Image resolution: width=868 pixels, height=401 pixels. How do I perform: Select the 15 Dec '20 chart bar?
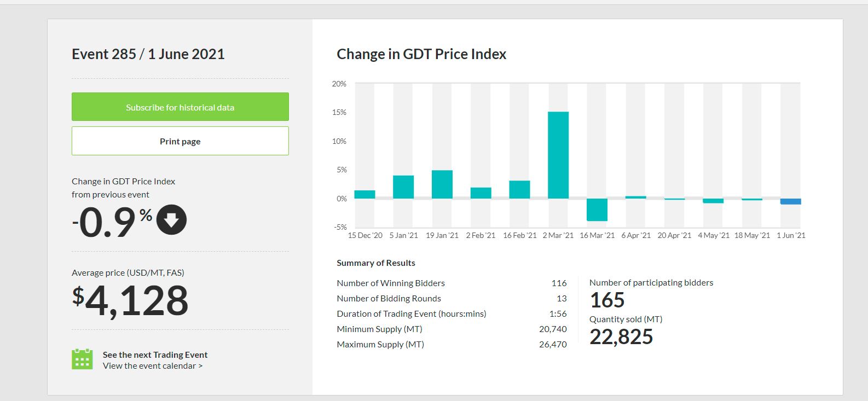(364, 194)
